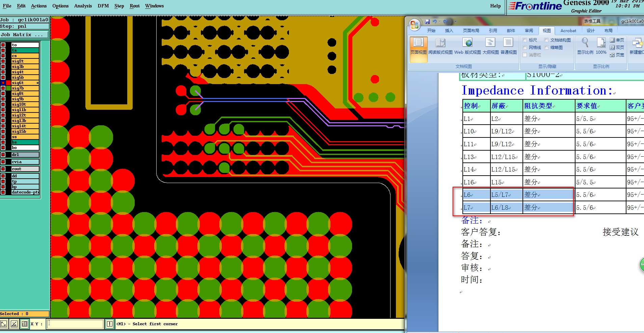Screen dimensions: 644x333
Task: Undo the last action in Word
Action: click(x=434, y=22)
